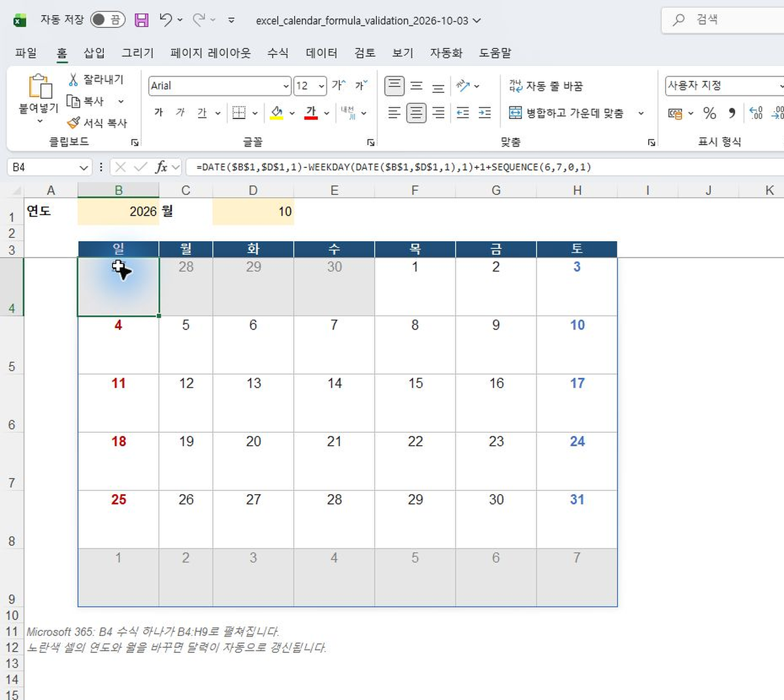Toggle italic (기울임 가) formatting
The image size is (784, 700).
(x=180, y=113)
